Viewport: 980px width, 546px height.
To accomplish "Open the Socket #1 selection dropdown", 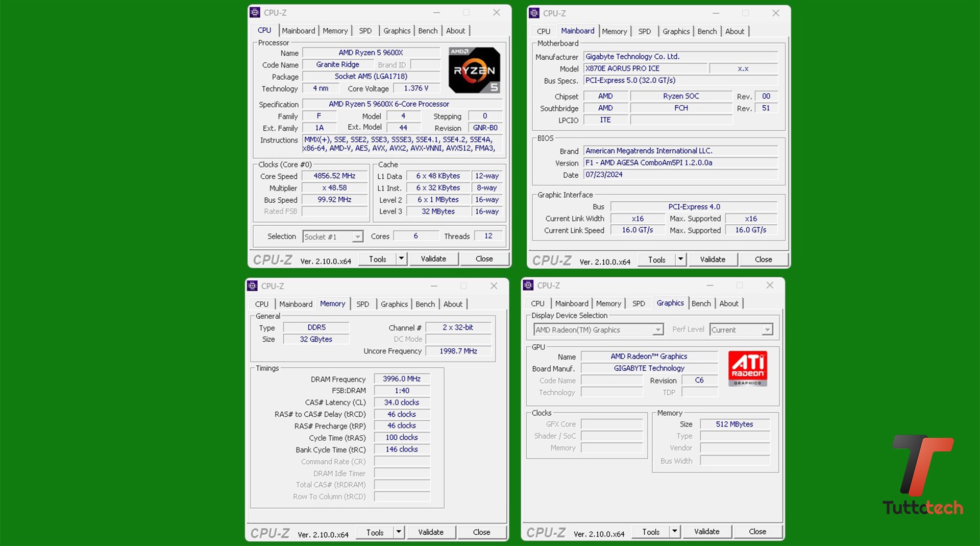I will [357, 237].
